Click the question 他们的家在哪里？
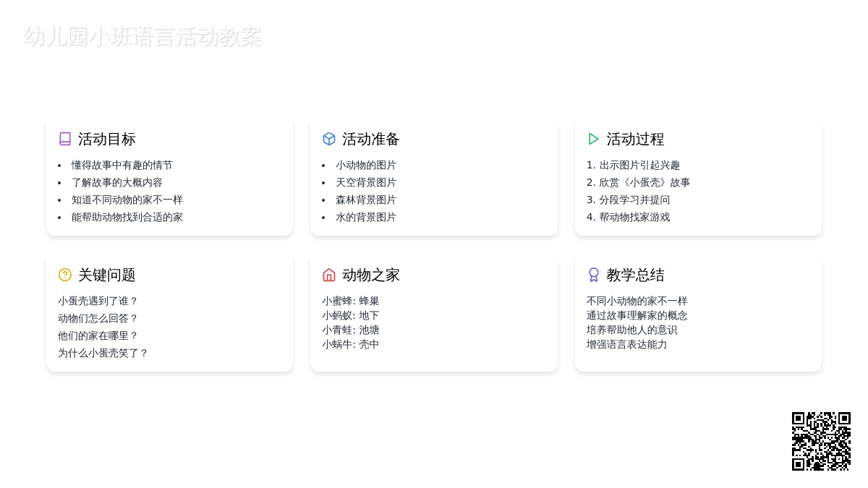868x488 pixels. [x=98, y=335]
